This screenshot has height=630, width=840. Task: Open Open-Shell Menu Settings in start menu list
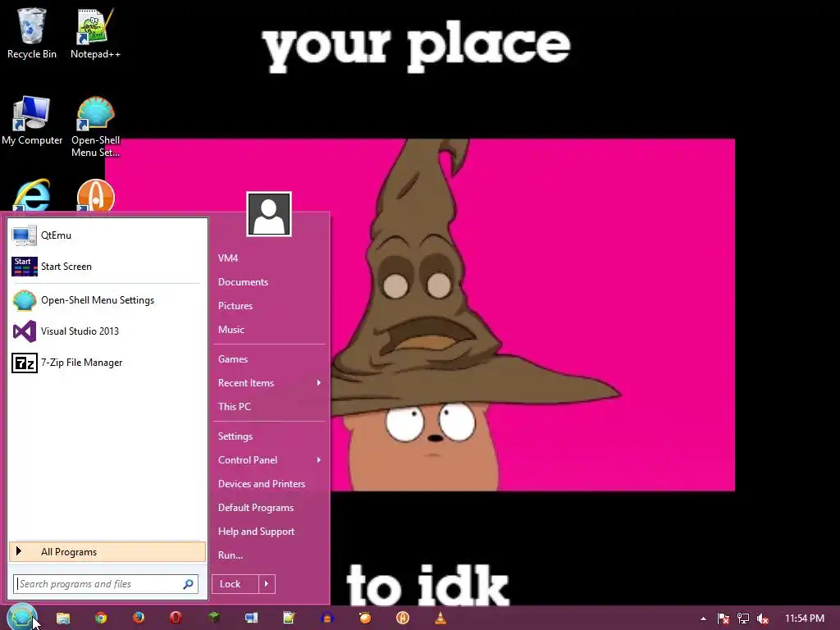(107, 300)
